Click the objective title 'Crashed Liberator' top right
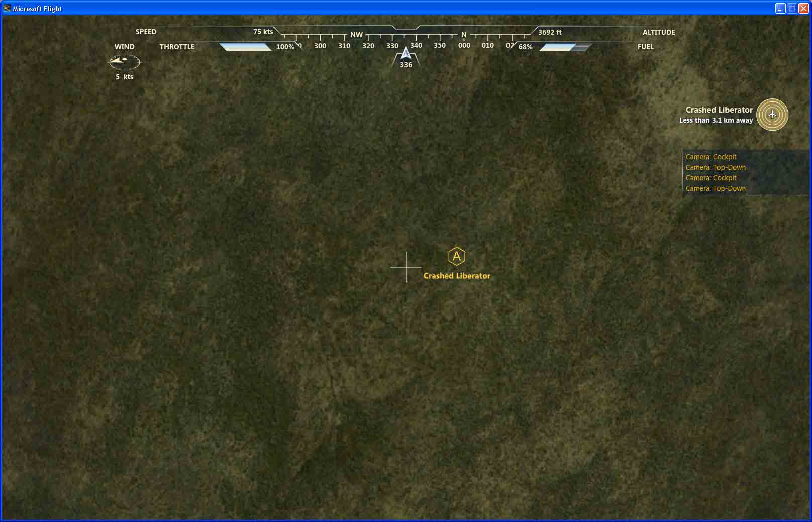The width and height of the screenshot is (812, 522). pos(719,110)
